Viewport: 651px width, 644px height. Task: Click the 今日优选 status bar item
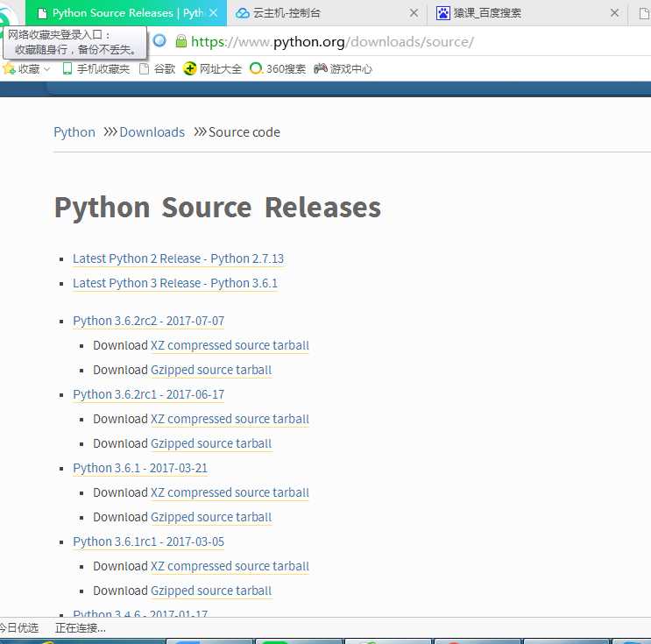[19, 628]
